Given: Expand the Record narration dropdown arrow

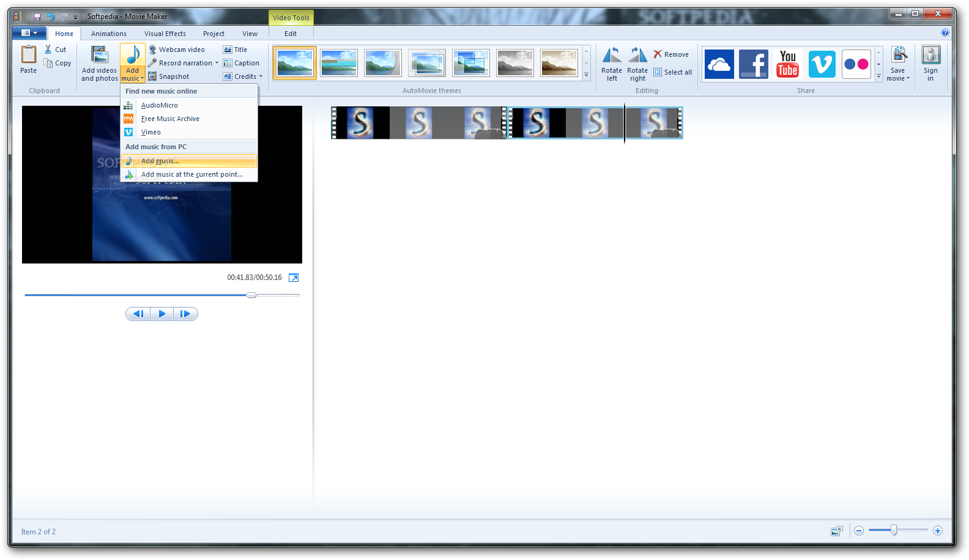Looking at the screenshot, I should tap(217, 63).
